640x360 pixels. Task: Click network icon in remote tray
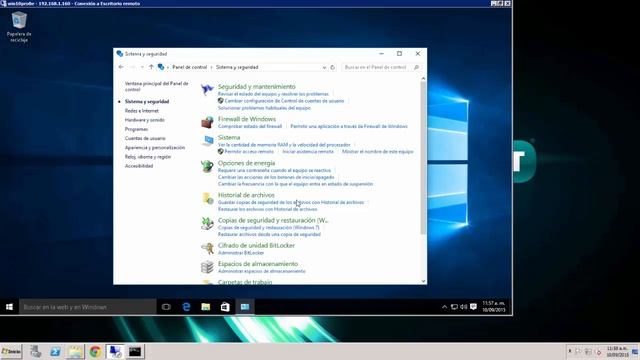point(454,307)
